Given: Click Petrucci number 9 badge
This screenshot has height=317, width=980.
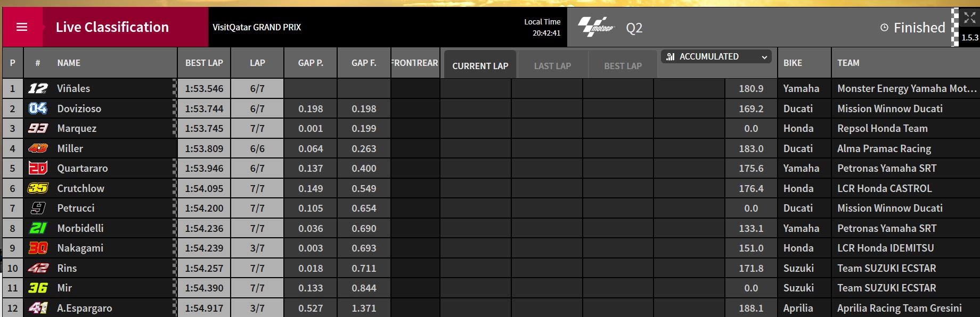Looking at the screenshot, I should [38, 208].
